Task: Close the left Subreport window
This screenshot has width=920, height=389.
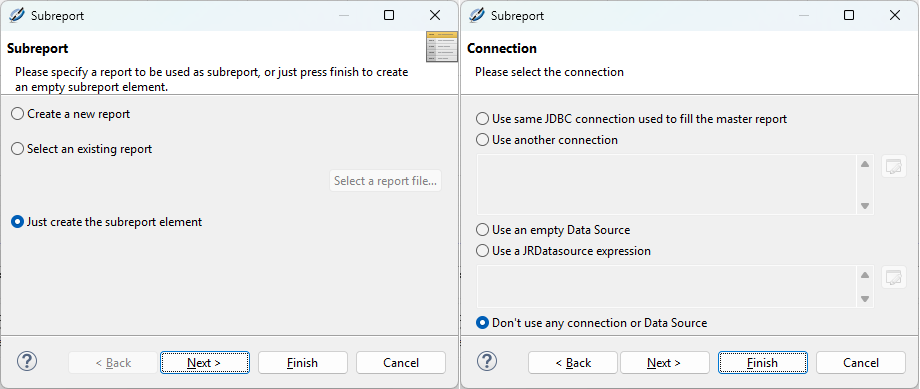Action: pos(435,15)
